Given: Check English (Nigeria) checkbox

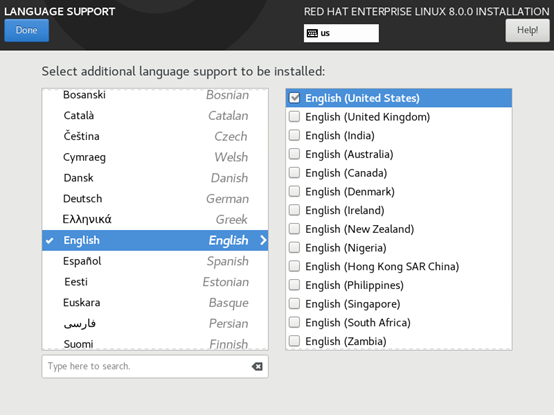Looking at the screenshot, I should click(294, 248).
